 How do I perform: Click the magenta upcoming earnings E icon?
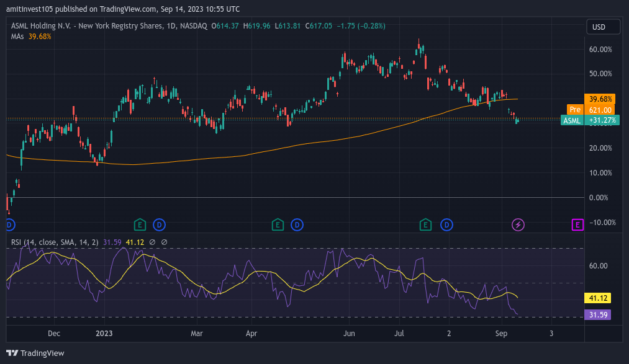click(577, 225)
